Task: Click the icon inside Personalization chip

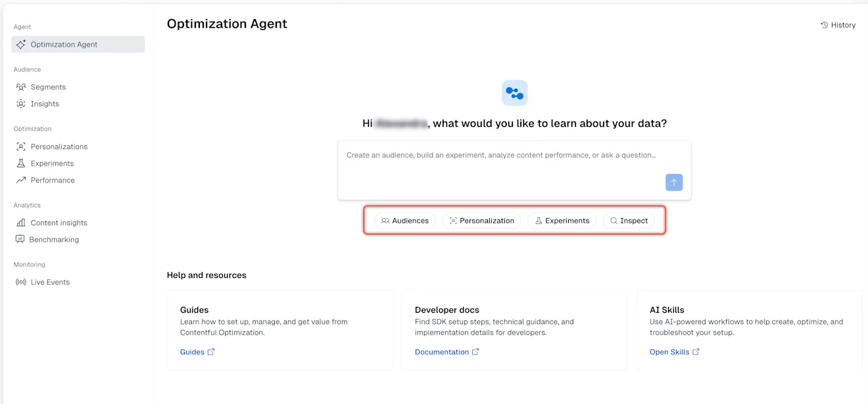Action: pyautogui.click(x=453, y=221)
